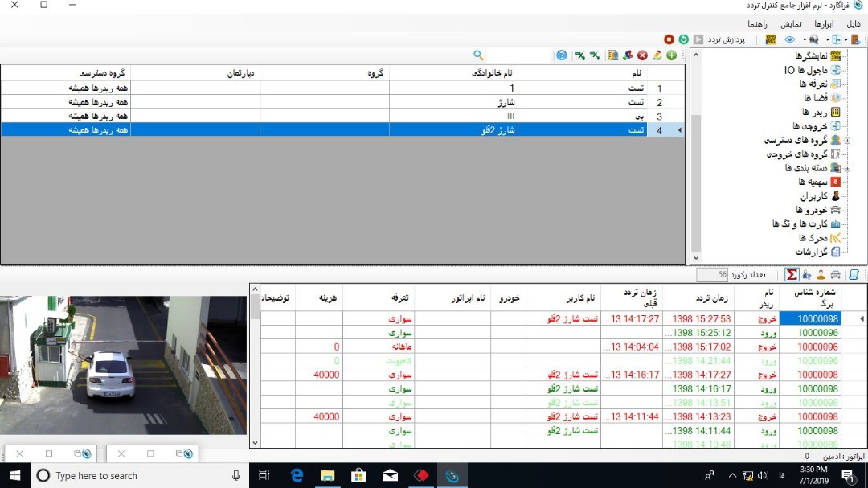Open the ابزارها menu

(824, 24)
